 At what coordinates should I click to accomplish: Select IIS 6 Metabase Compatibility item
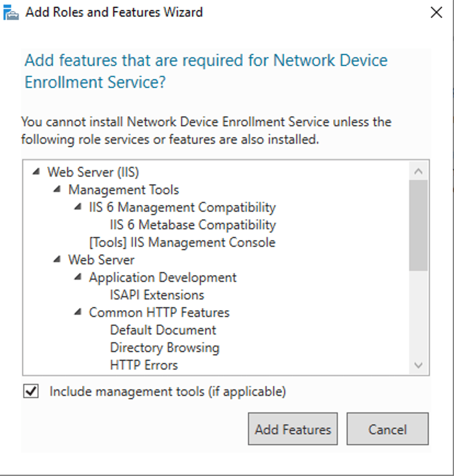click(x=192, y=225)
